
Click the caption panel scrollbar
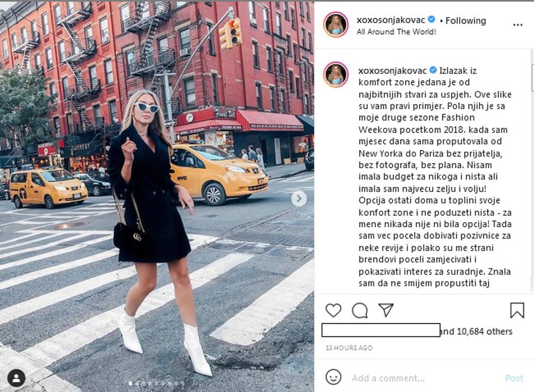(x=532, y=77)
